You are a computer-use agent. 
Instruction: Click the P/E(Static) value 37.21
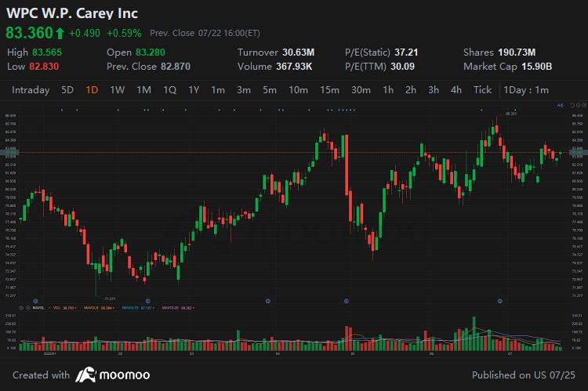(x=406, y=52)
